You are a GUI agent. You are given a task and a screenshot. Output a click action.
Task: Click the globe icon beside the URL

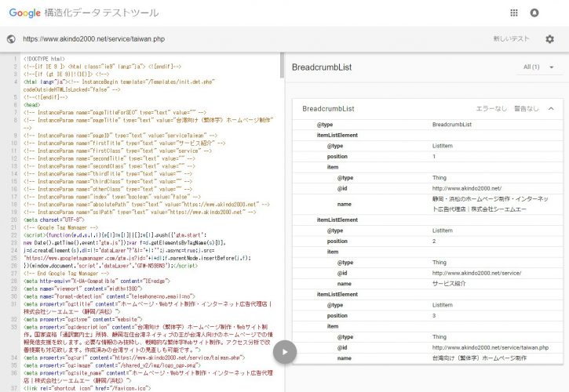(11, 38)
